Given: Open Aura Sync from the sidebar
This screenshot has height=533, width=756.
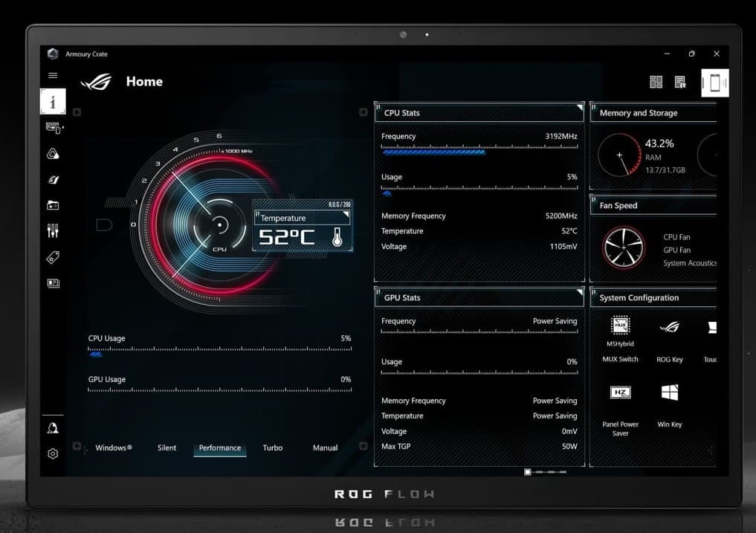Looking at the screenshot, I should coord(52,154).
